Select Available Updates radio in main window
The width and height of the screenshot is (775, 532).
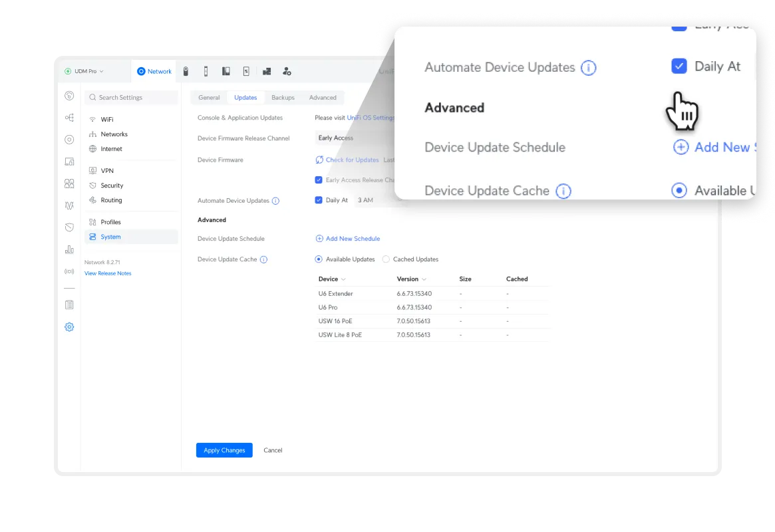(x=319, y=259)
